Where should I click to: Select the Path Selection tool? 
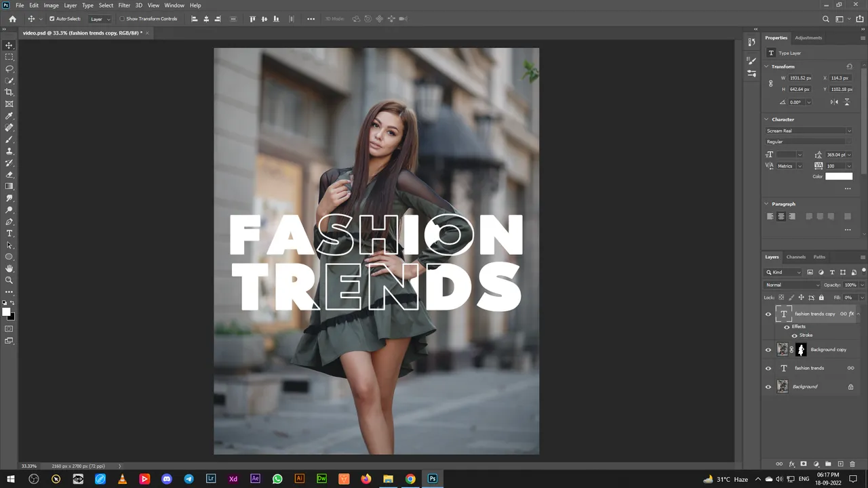9,245
